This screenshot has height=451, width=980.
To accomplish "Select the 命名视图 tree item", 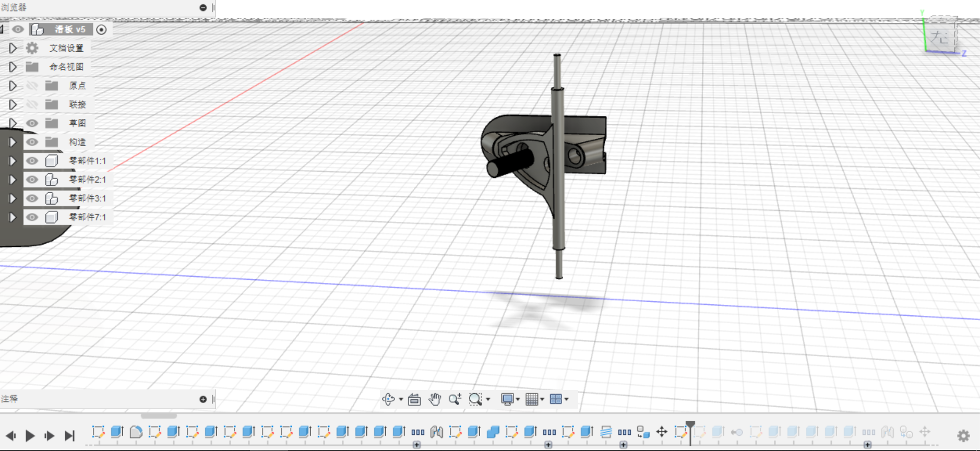I will [66, 67].
